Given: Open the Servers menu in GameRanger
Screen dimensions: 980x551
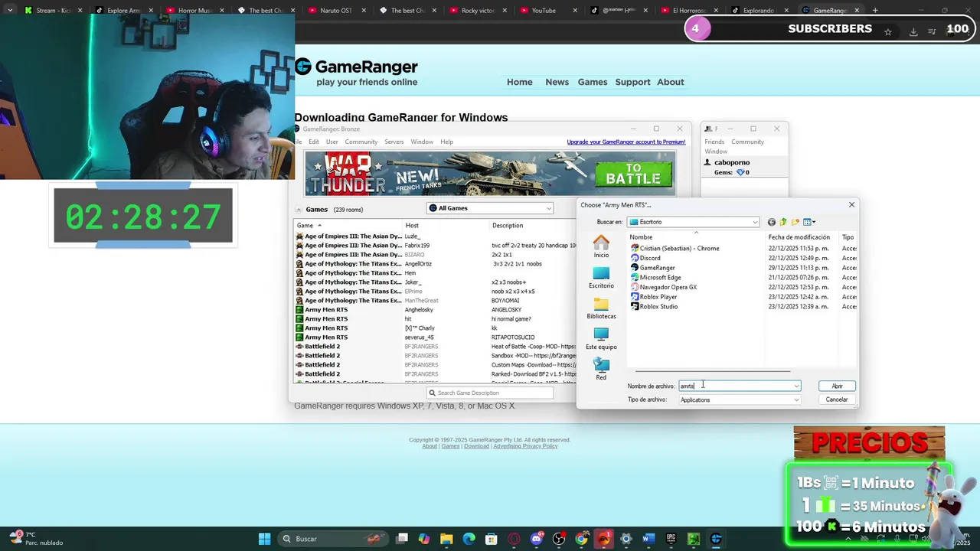Looking at the screenshot, I should 394,142.
